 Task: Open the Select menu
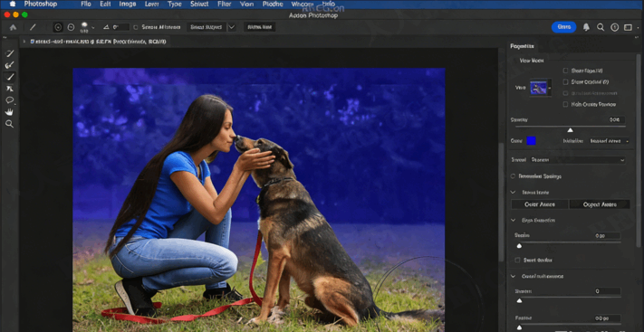click(199, 5)
